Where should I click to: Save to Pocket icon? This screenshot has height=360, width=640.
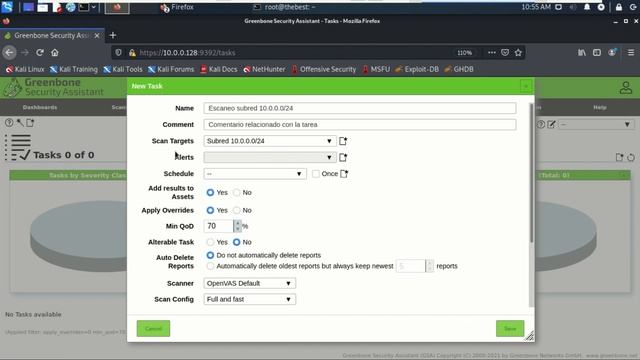[x=505, y=53]
